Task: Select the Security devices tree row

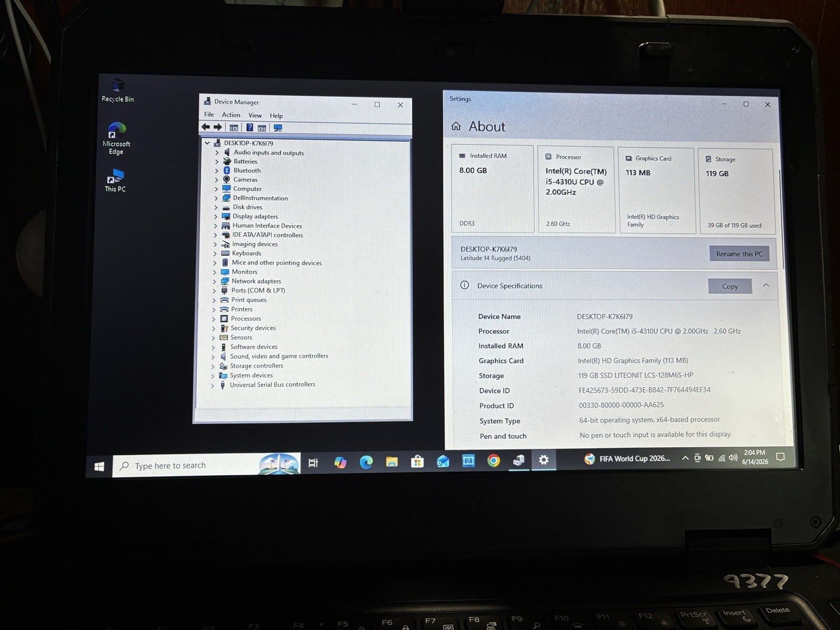Action: (x=248, y=328)
